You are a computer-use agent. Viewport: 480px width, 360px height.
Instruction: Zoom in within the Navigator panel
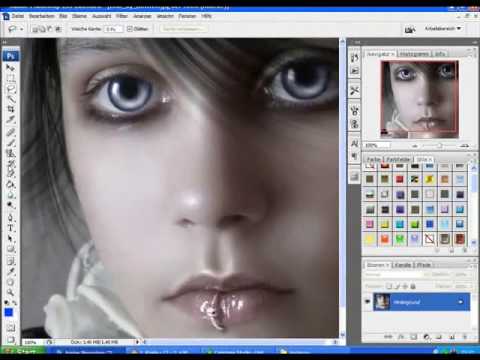click(464, 146)
